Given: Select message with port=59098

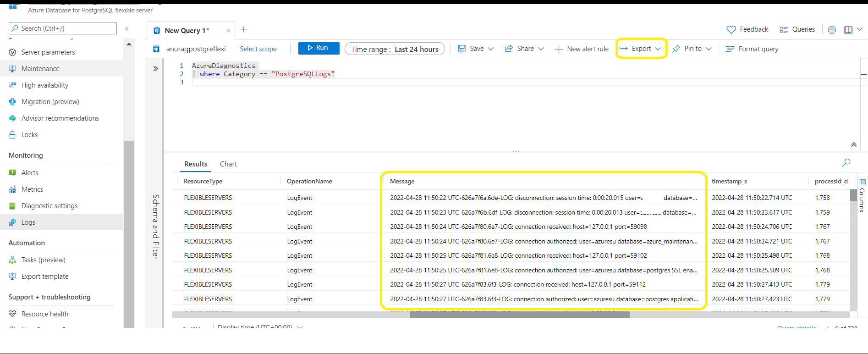Looking at the screenshot, I should [518, 227].
